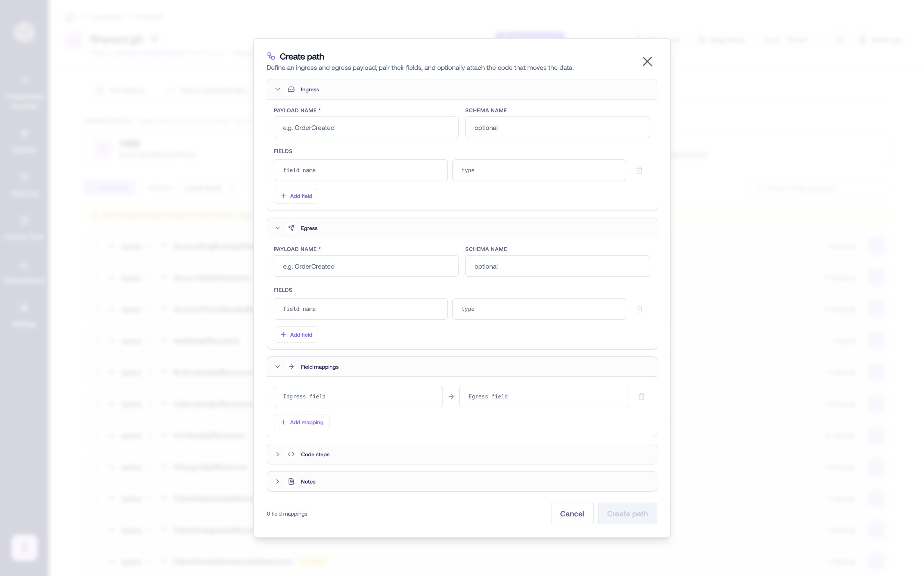
Task: Delete the Egress field row
Action: click(640, 309)
